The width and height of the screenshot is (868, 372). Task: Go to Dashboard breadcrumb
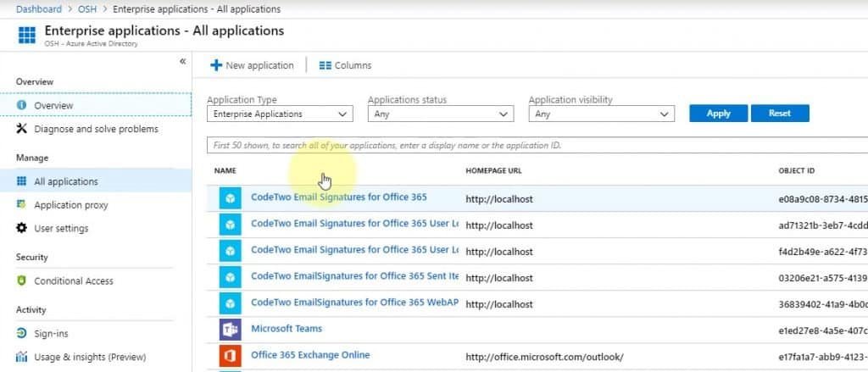pyautogui.click(x=39, y=8)
